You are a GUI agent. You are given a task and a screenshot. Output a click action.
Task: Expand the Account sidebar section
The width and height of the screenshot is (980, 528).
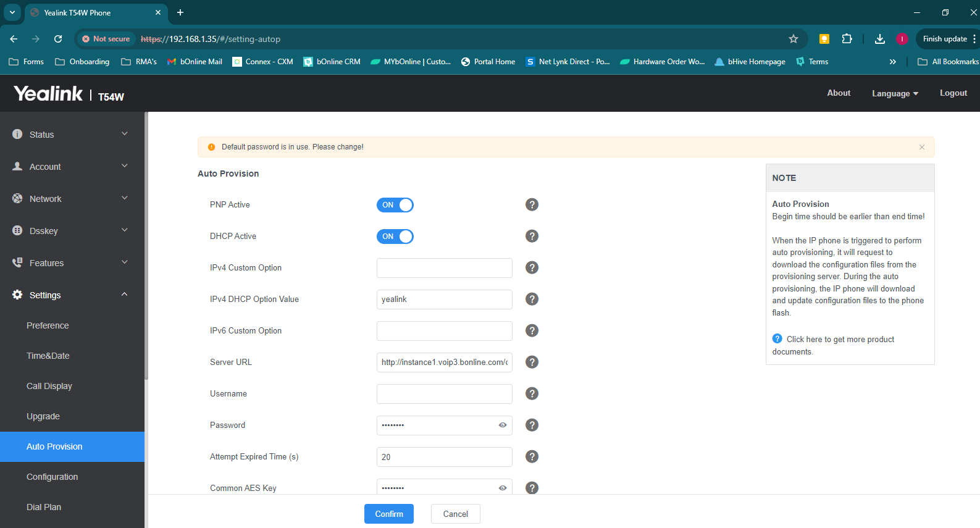(x=72, y=167)
